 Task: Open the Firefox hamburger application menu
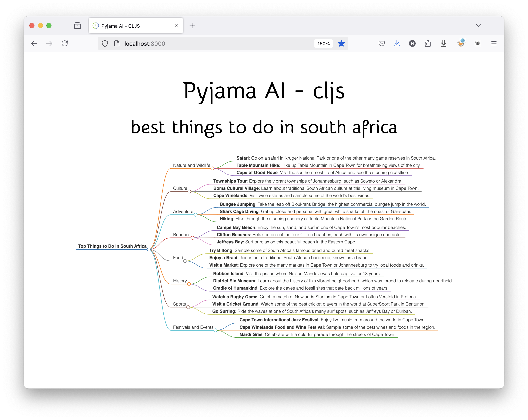[x=494, y=44]
